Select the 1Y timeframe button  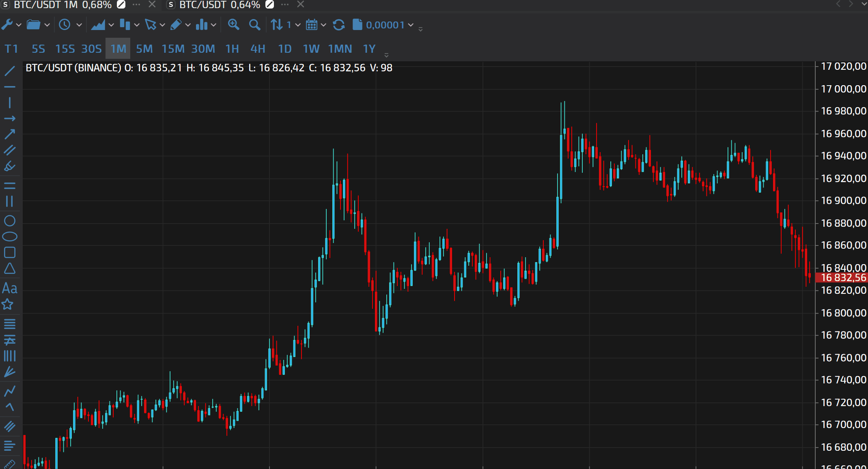pos(369,49)
